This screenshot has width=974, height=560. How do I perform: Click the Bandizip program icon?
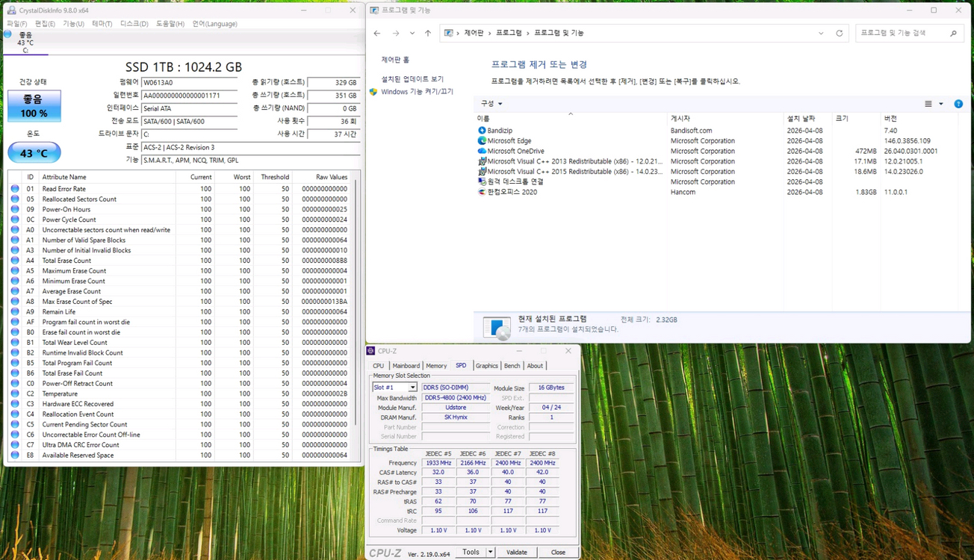(482, 131)
